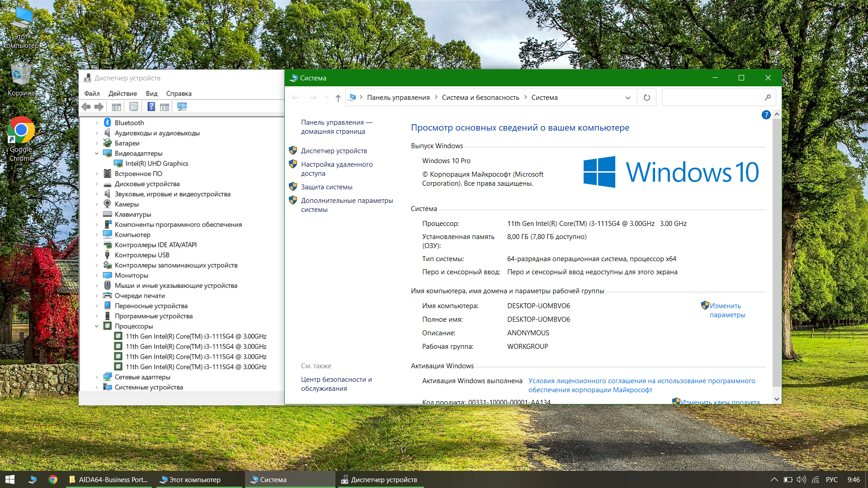
Task: Click the up arrow navigation icon in Система
Action: pos(338,98)
